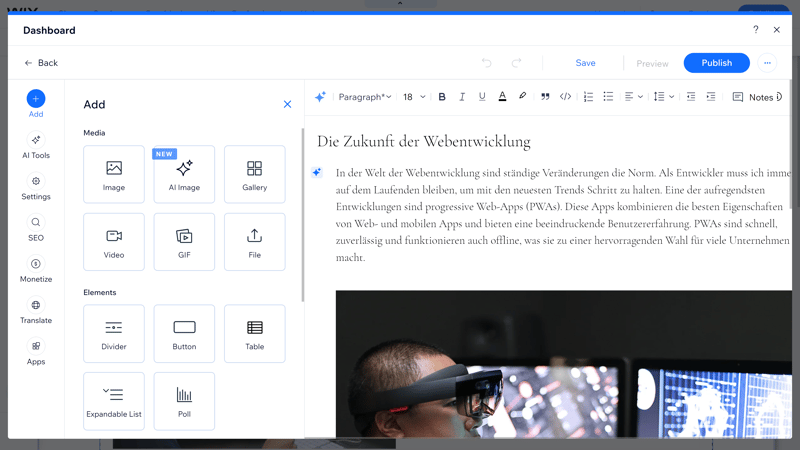Publish the post
Viewport: 800px width, 450px height.
(716, 63)
